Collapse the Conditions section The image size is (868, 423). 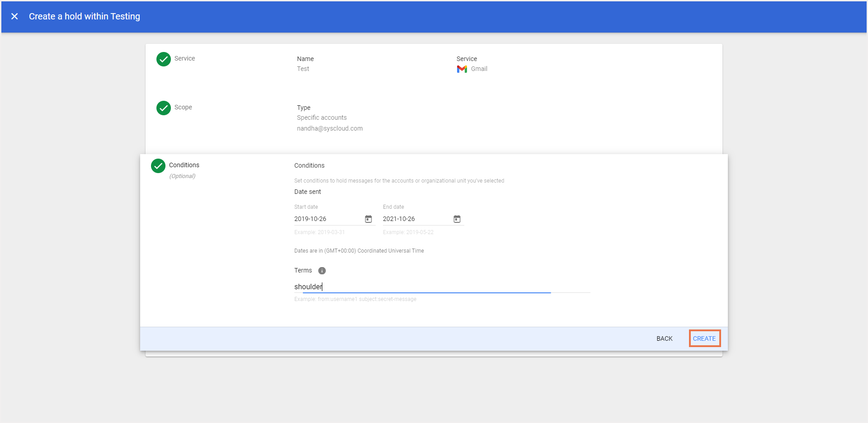click(184, 164)
